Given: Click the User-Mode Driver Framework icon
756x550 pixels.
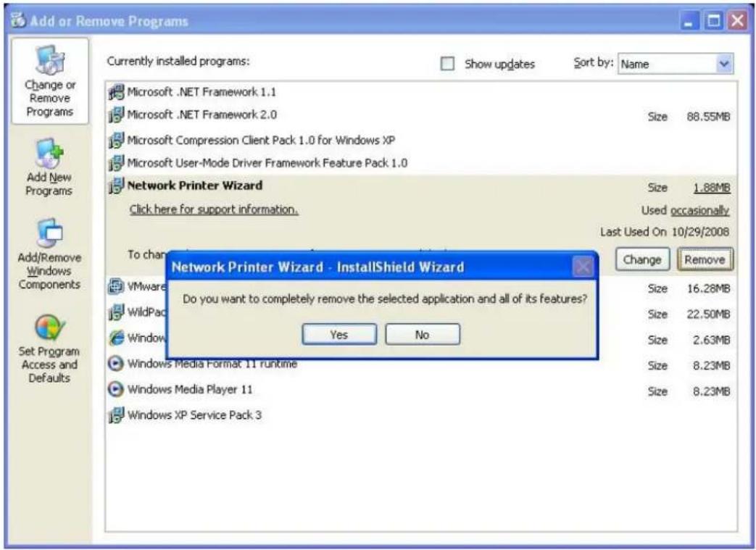Looking at the screenshot, I should pyautogui.click(x=116, y=163).
